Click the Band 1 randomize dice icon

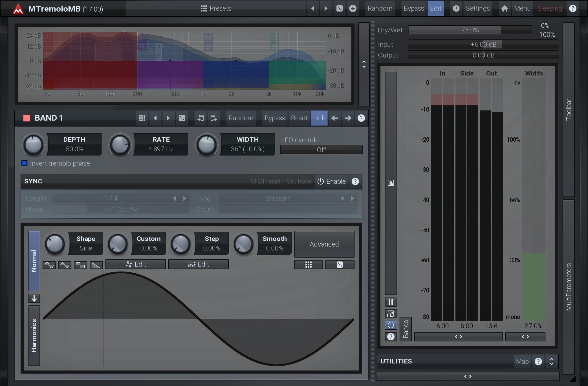click(x=182, y=118)
